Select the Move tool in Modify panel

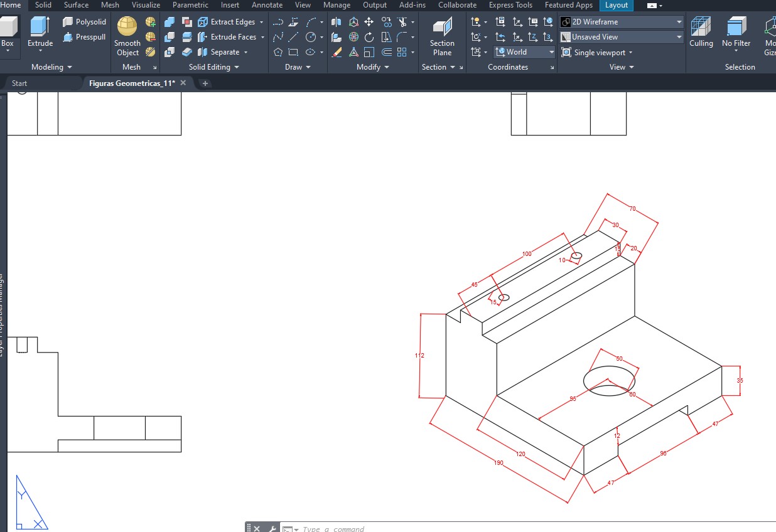[x=369, y=22]
